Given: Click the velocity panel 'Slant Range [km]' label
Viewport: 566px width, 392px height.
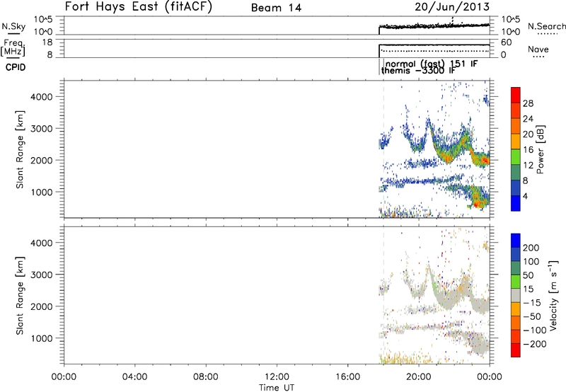Looking at the screenshot, I should (x=20, y=296).
